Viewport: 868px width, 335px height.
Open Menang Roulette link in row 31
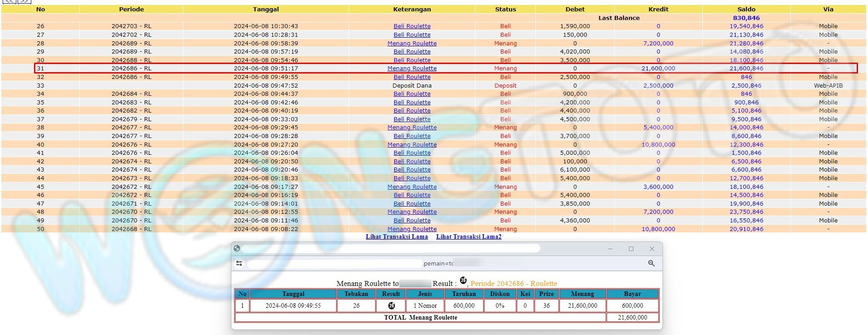(412, 69)
